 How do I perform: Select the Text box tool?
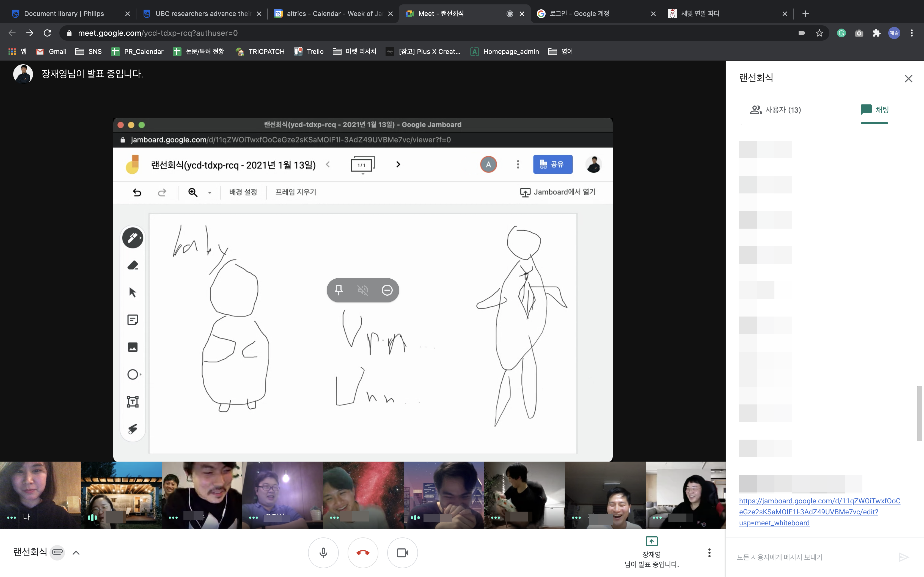click(133, 401)
